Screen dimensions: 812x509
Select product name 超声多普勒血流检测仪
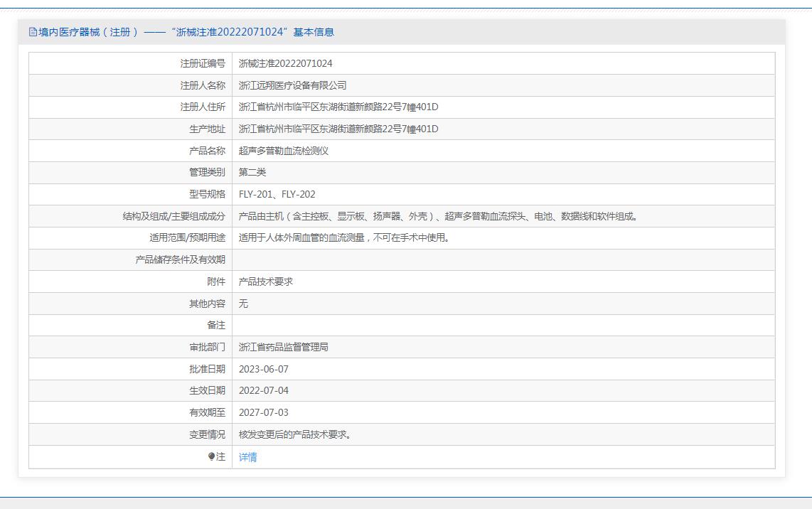pyautogui.click(x=284, y=151)
